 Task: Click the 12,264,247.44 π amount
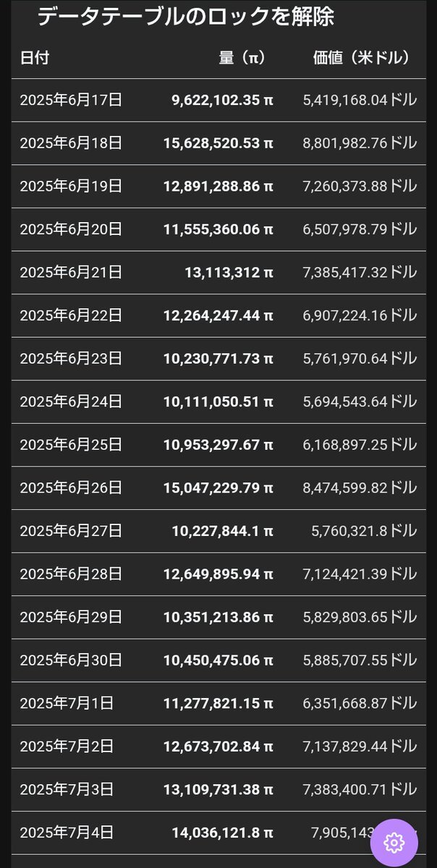click(218, 315)
